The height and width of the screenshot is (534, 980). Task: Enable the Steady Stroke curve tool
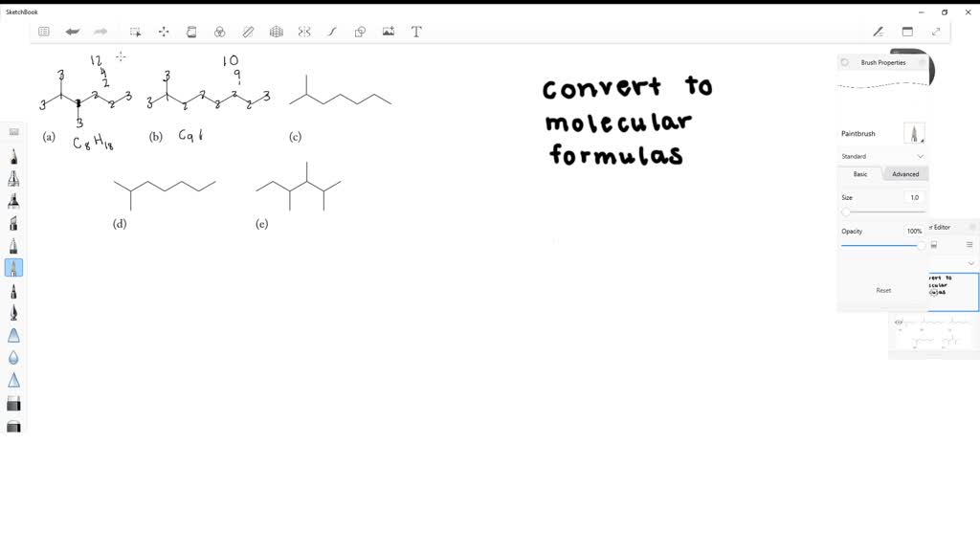point(332,32)
